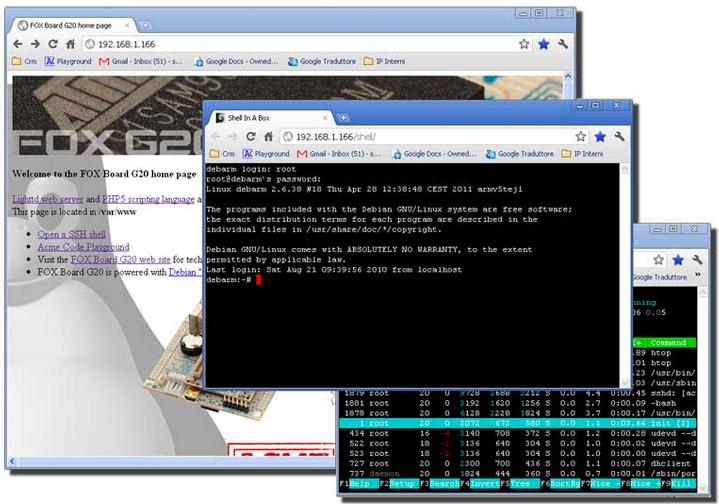Open Google Docs bookmark in Shell window

pyautogui.click(x=434, y=154)
